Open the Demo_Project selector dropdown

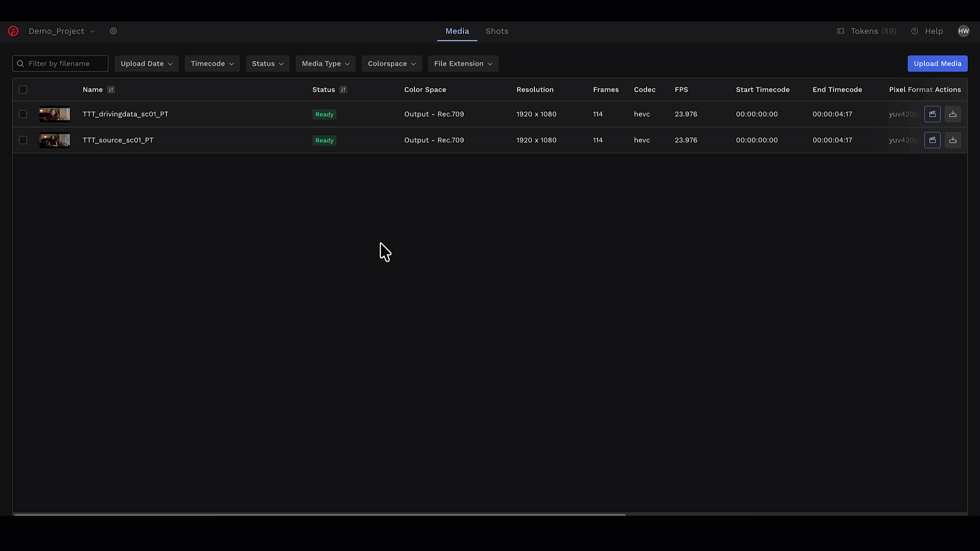click(x=61, y=31)
